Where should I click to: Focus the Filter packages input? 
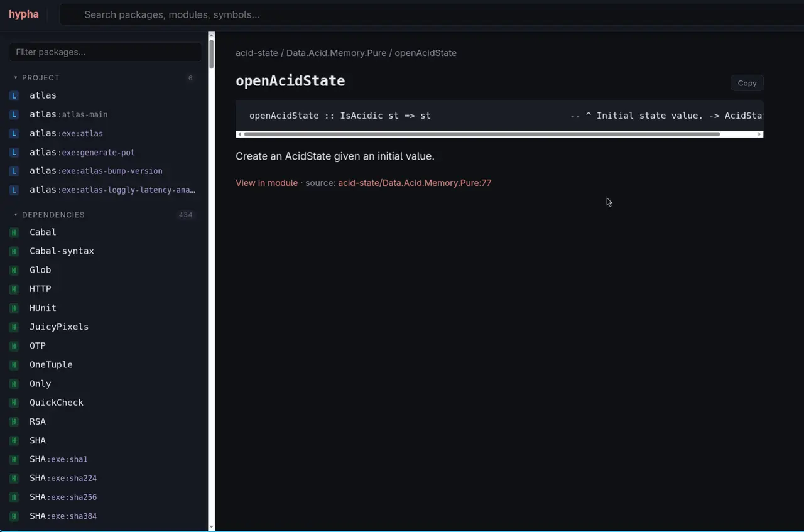click(106, 52)
